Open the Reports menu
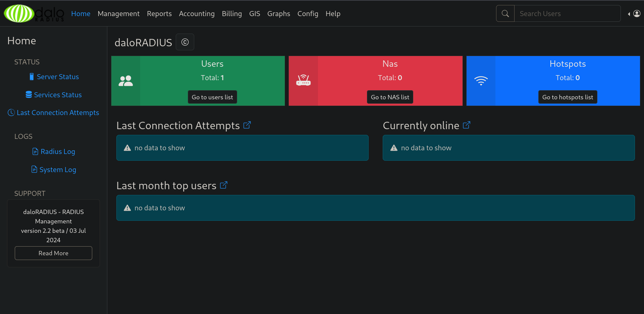Image resolution: width=644 pixels, height=314 pixels. pos(159,13)
